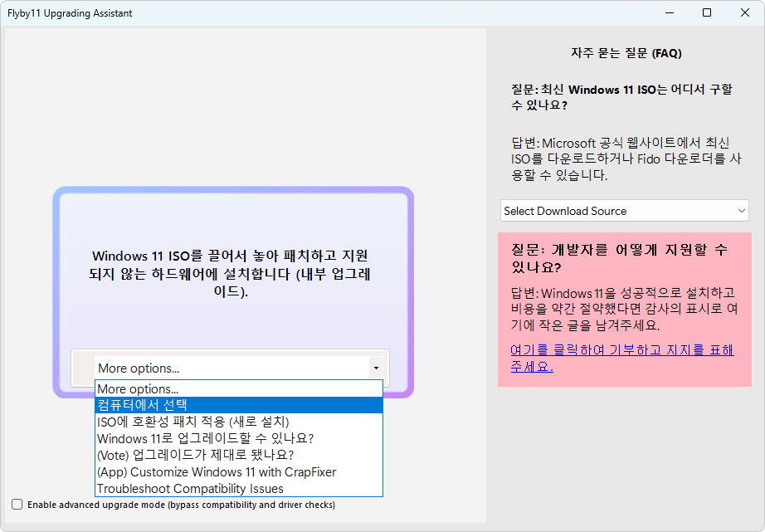Click the question '개발자를 어떻게 지원할 수 있나요?'
Image resolution: width=765 pixels, height=532 pixels.
(x=619, y=258)
